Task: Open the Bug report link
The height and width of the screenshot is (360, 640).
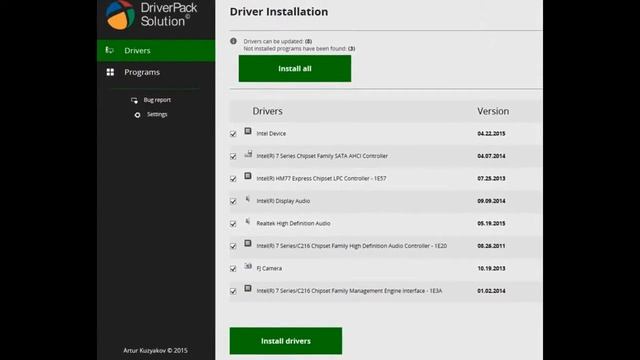Action: coord(157,100)
